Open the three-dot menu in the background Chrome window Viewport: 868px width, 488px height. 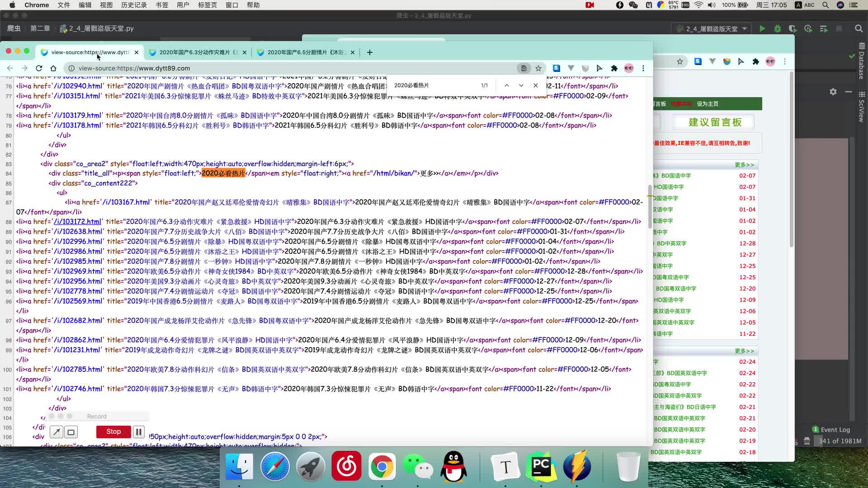click(x=785, y=61)
